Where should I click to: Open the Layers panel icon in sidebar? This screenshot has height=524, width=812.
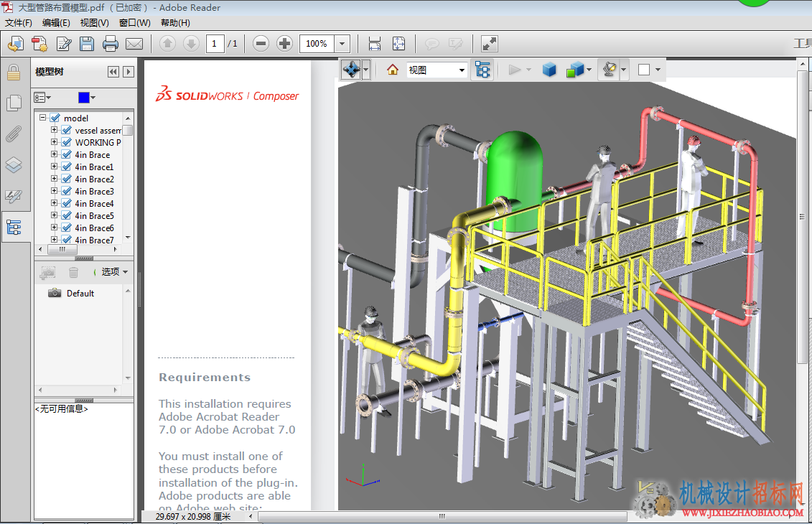point(14,165)
